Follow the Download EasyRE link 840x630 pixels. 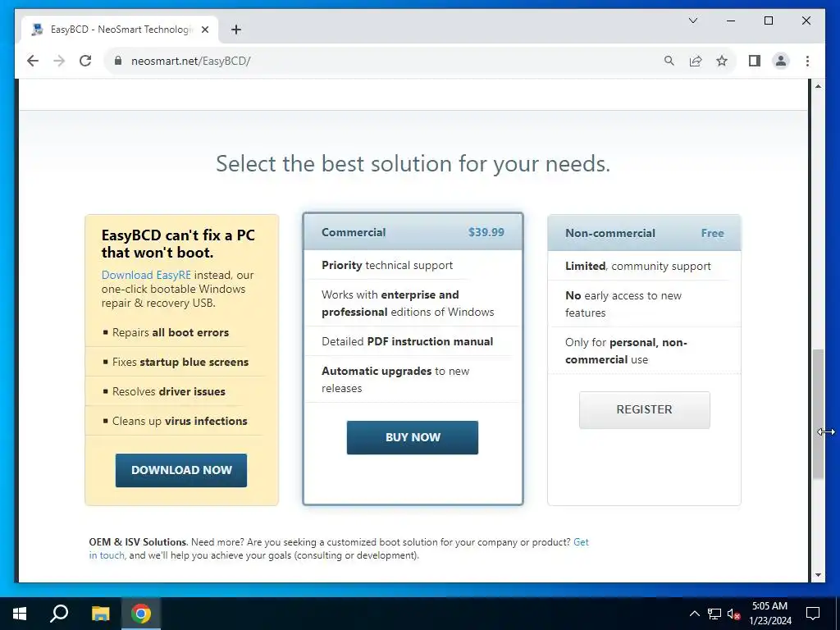146,275
